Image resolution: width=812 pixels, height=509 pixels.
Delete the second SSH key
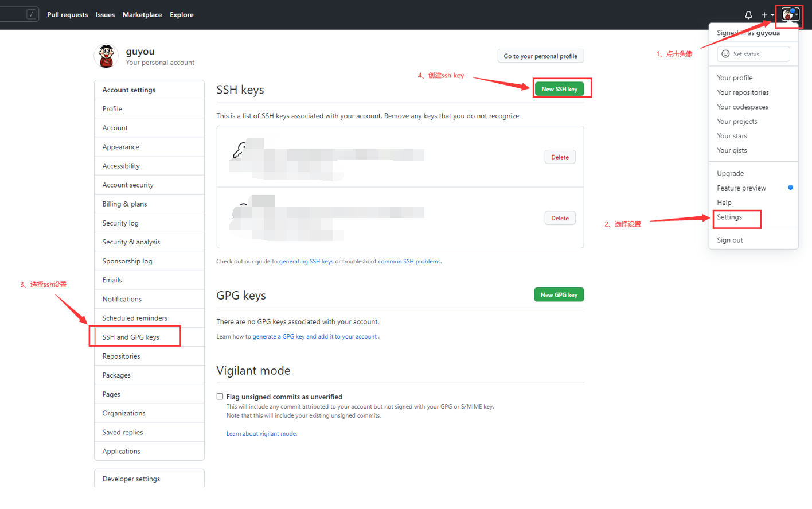click(x=560, y=218)
